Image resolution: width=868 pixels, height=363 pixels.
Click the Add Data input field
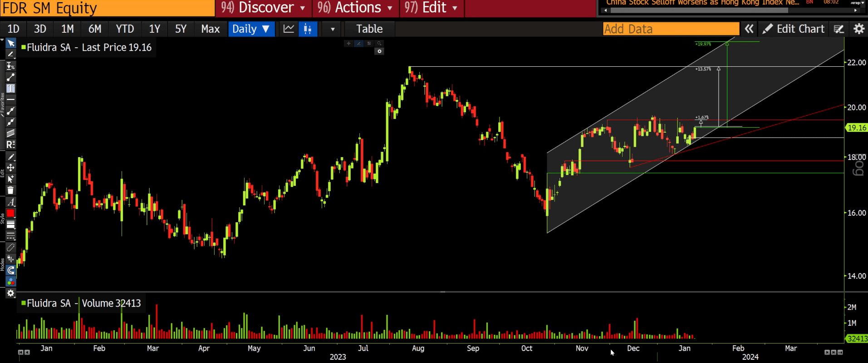tap(671, 29)
